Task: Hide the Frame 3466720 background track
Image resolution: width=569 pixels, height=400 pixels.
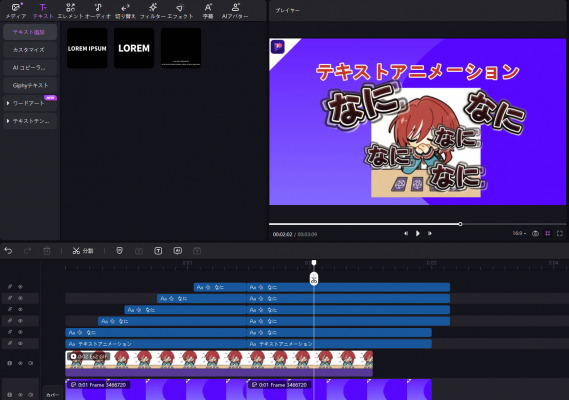Action: pyautogui.click(x=21, y=395)
